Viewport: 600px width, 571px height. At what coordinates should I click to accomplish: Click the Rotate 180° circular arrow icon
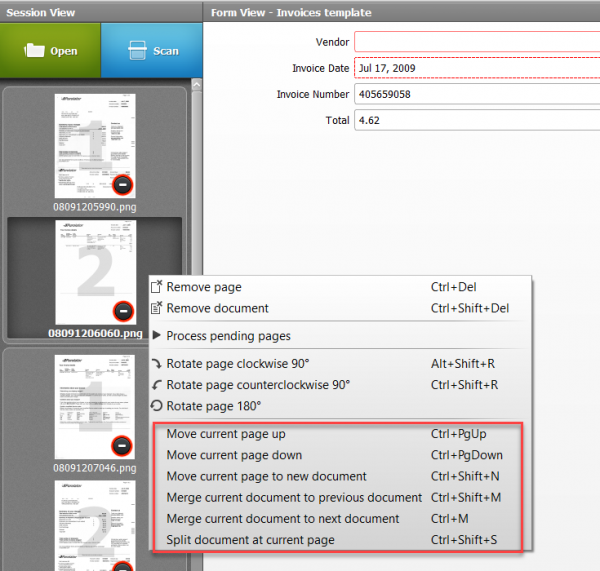pos(157,405)
